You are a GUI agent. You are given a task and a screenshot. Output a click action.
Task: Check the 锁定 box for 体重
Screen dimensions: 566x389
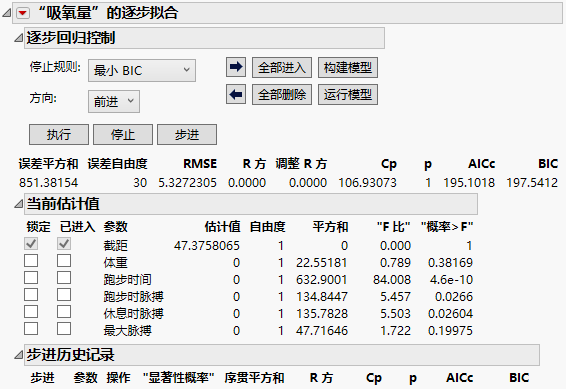31,261
